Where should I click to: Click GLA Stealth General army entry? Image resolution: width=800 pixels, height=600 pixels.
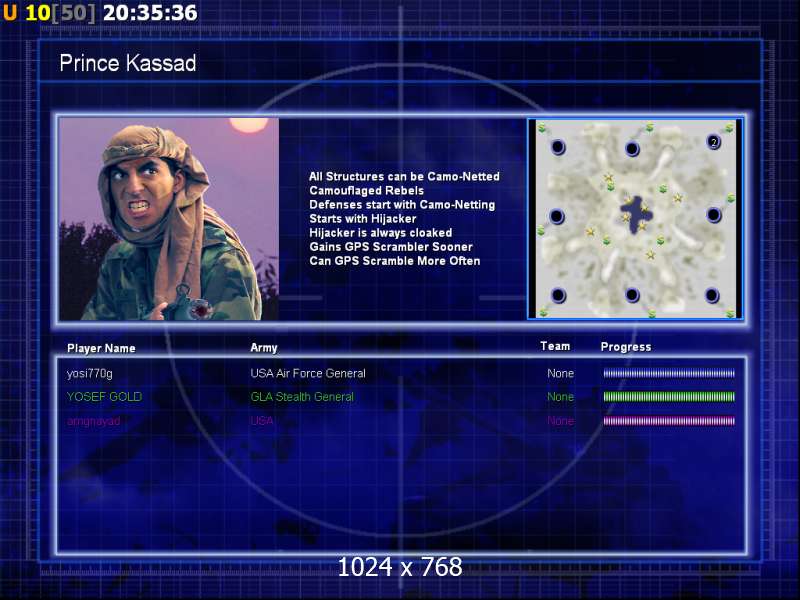(302, 396)
